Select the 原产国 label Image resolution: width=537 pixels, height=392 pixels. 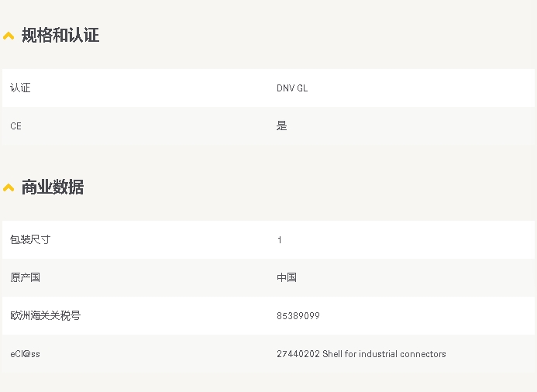tap(25, 277)
